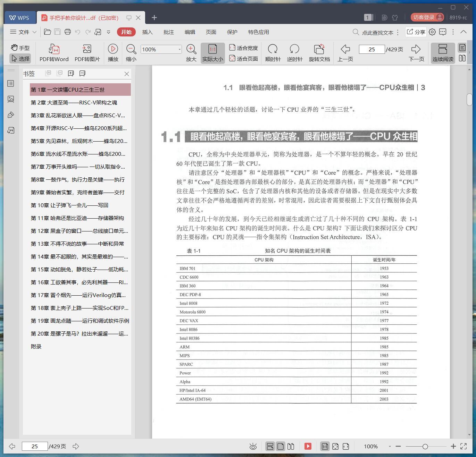Switch to 开始 ribbon tab
Viewport: 476px width, 457px height.
pyautogui.click(x=126, y=32)
